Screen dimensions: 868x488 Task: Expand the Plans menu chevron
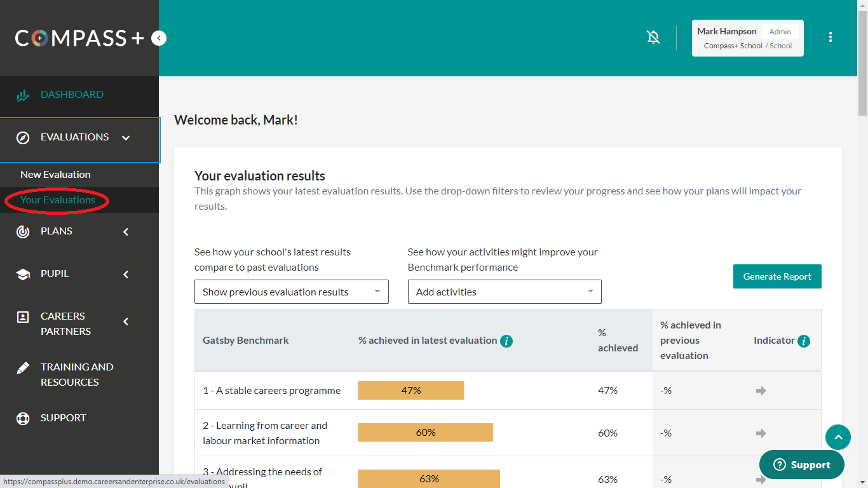(x=126, y=232)
